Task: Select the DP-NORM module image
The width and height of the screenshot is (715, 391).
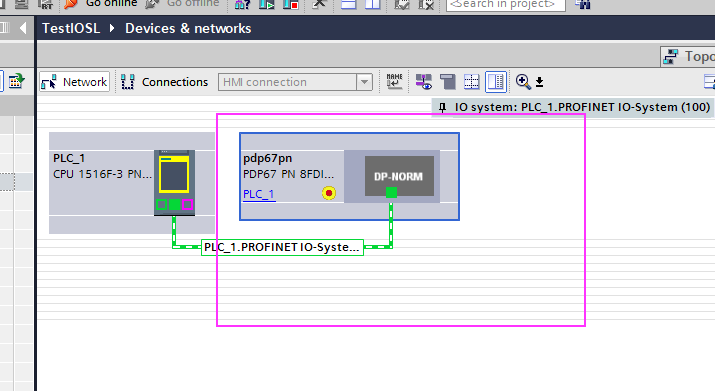Action: coord(399,176)
